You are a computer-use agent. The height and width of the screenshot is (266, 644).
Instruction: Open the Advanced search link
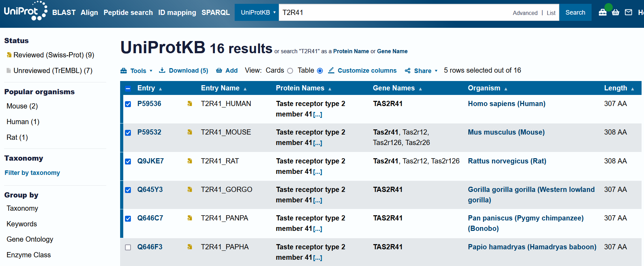pos(525,13)
